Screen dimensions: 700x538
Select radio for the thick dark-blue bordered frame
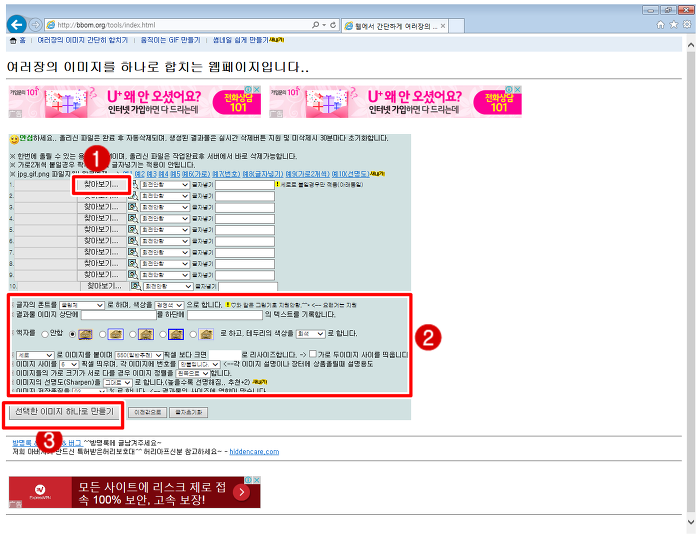(163, 334)
